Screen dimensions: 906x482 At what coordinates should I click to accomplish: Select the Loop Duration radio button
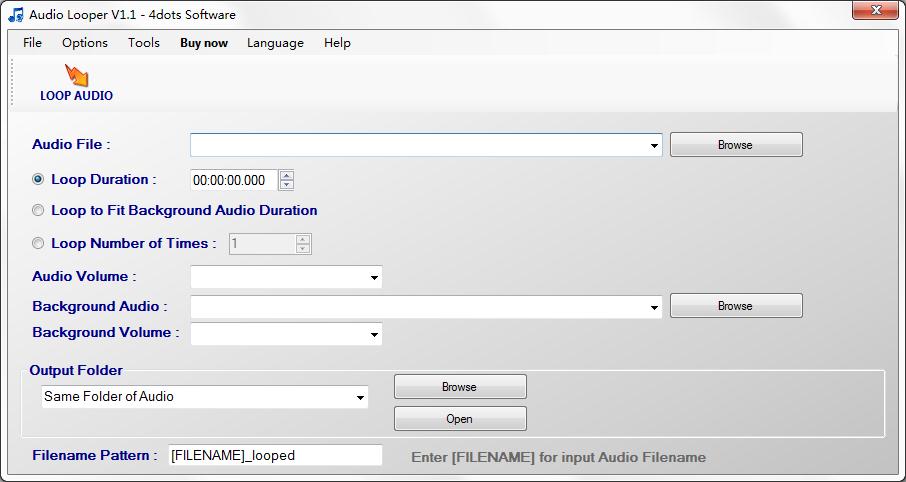click(x=39, y=180)
